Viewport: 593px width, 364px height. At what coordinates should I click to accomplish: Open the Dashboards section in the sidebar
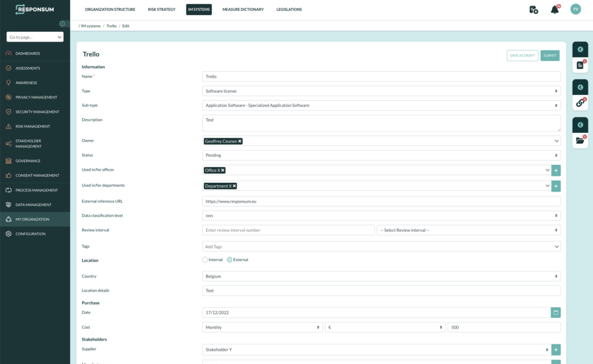pyautogui.click(x=35, y=53)
